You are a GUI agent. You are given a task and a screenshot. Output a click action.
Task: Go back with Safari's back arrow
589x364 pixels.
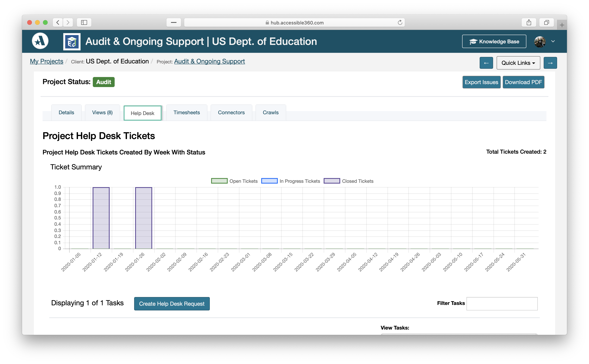coord(58,22)
